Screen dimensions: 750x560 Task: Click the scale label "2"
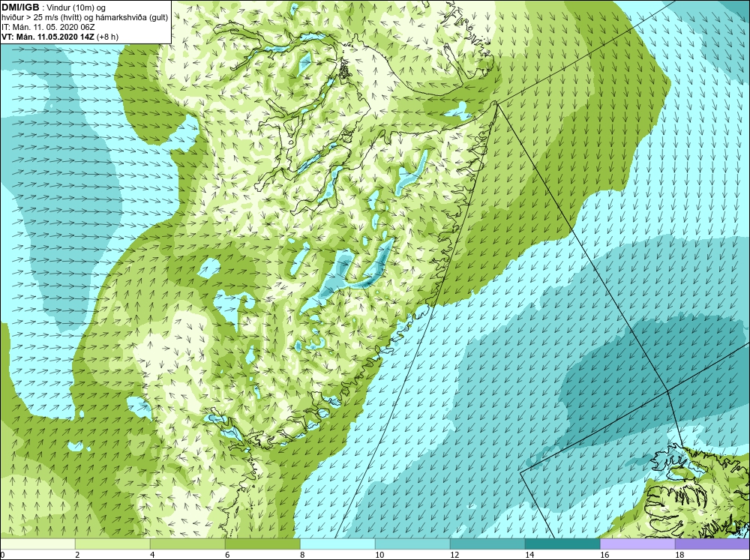tap(76, 555)
